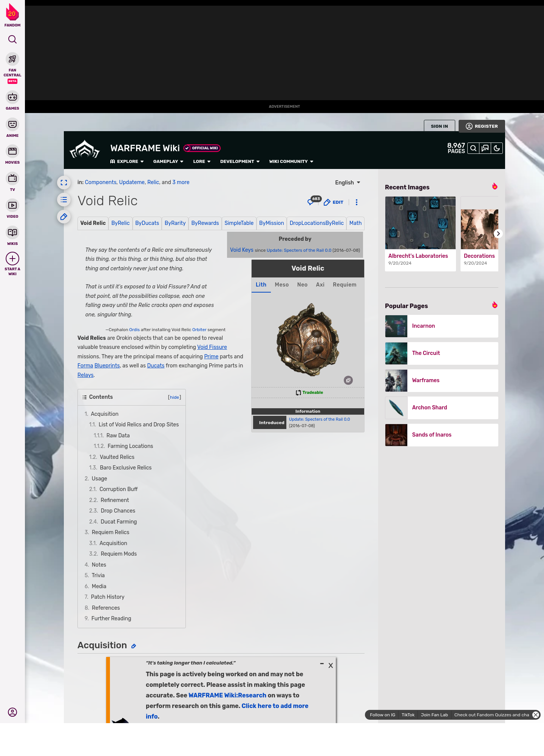Select the Requiem infobox tab

click(x=345, y=285)
